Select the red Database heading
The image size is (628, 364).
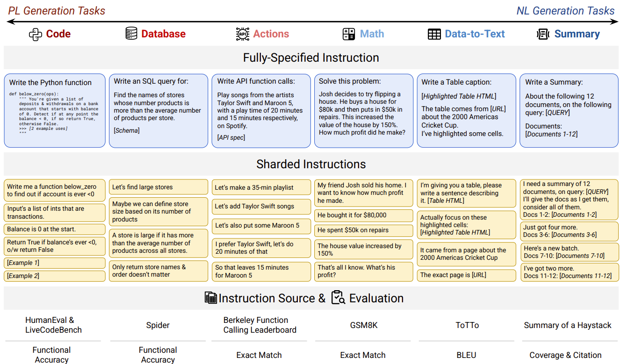coord(164,34)
